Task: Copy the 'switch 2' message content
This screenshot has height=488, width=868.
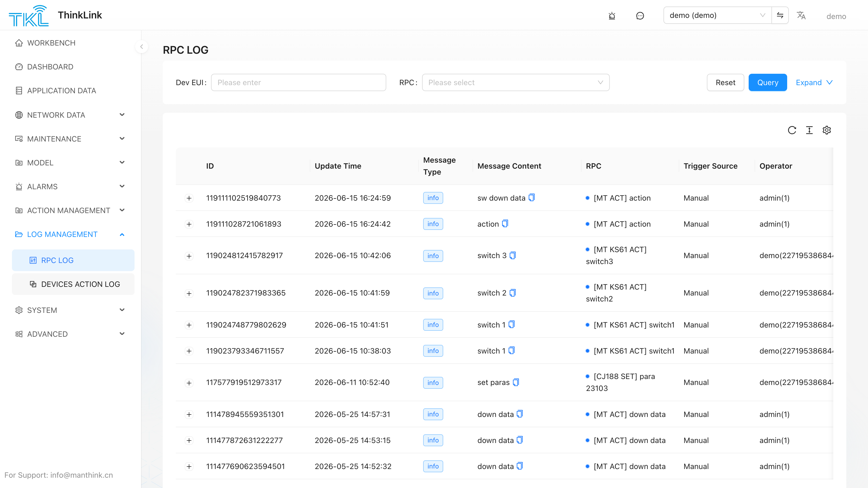Action: tap(513, 293)
